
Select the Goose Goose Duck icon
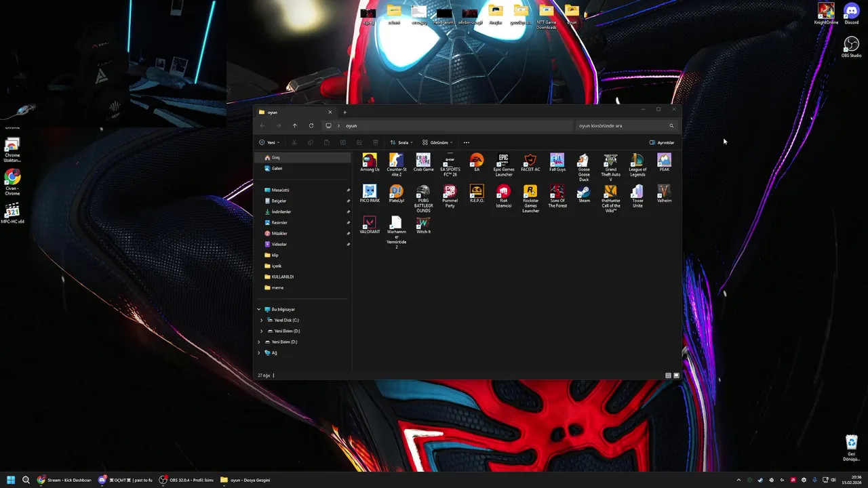(x=584, y=167)
